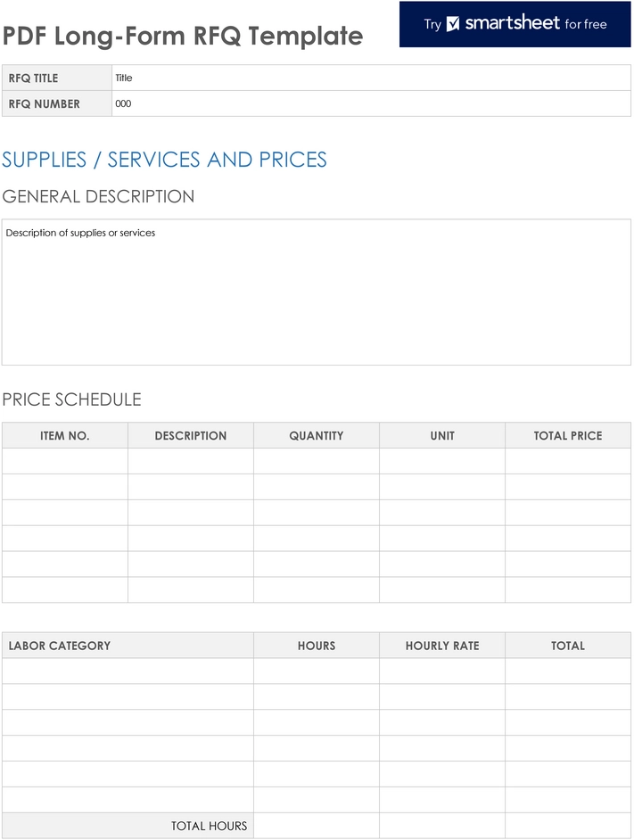Select the Total Hours sum cell
This screenshot has height=840, width=634.
pos(317,826)
